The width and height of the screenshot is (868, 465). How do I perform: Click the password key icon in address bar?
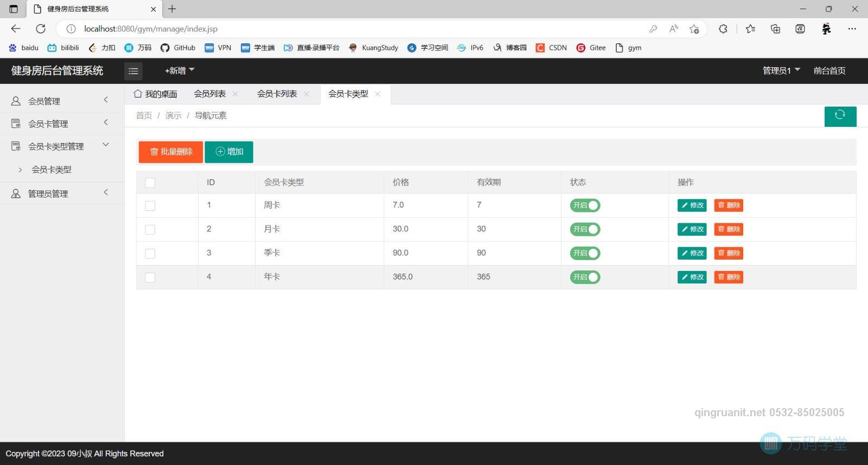pos(653,29)
